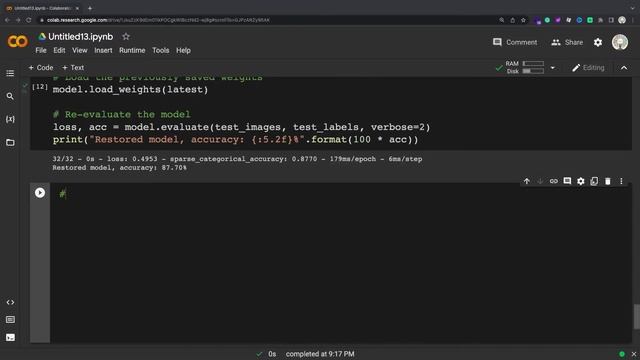The height and width of the screenshot is (360, 640).
Task: Click the model.load_weights(latest) code line
Action: click(x=130, y=89)
